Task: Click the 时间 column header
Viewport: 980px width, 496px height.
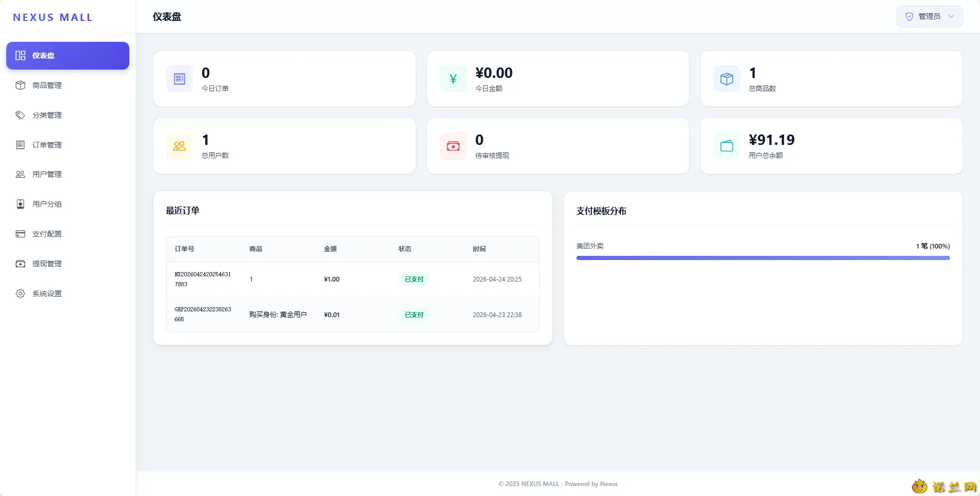Action: (x=479, y=249)
